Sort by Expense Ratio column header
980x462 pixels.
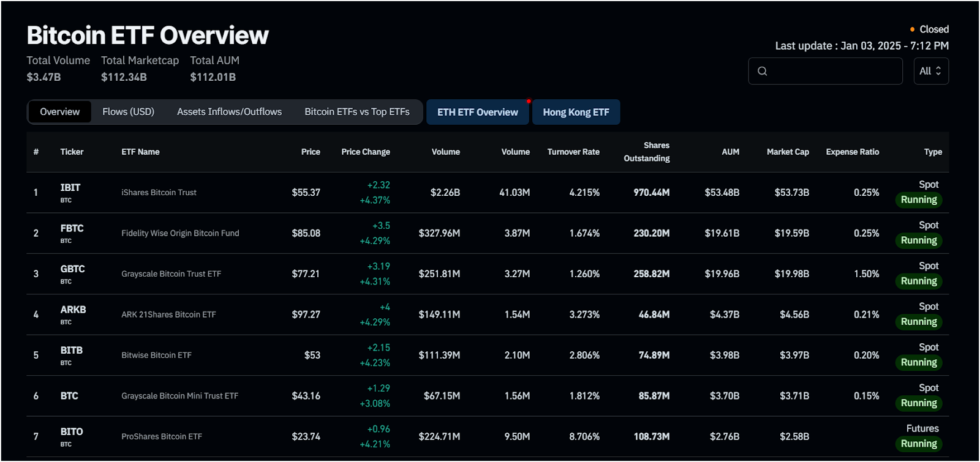(852, 152)
